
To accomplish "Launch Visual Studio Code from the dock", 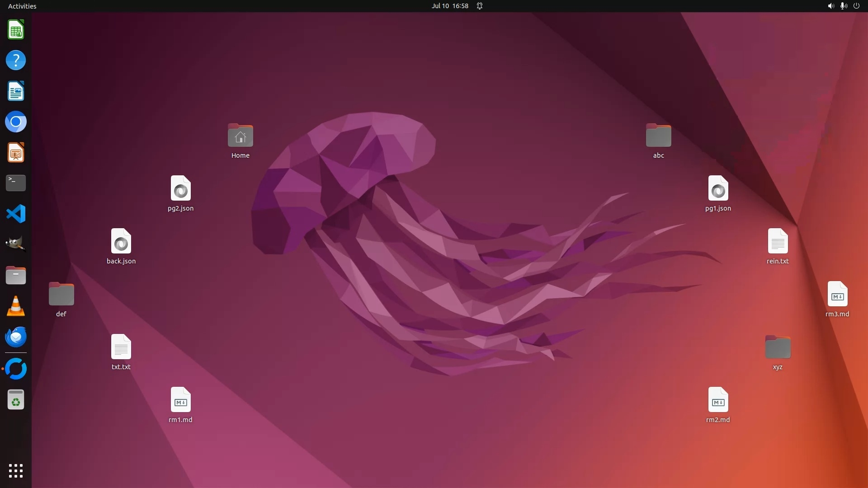I will pyautogui.click(x=16, y=214).
